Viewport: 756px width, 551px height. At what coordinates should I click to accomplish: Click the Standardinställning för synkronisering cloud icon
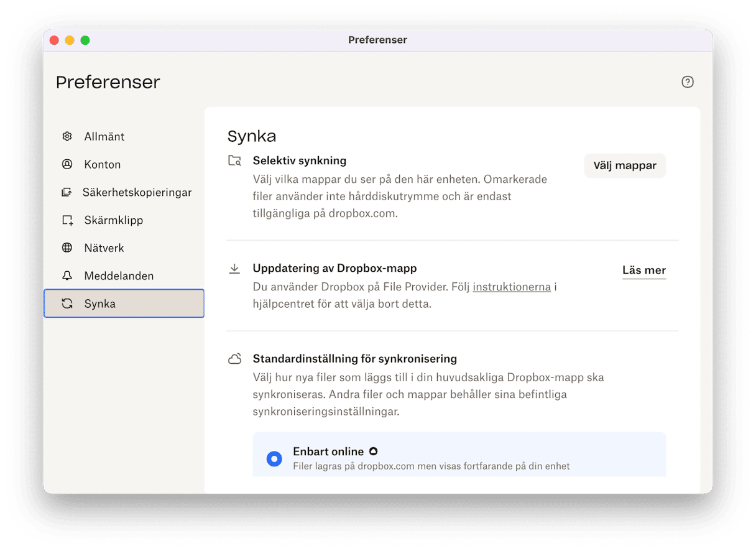(234, 359)
